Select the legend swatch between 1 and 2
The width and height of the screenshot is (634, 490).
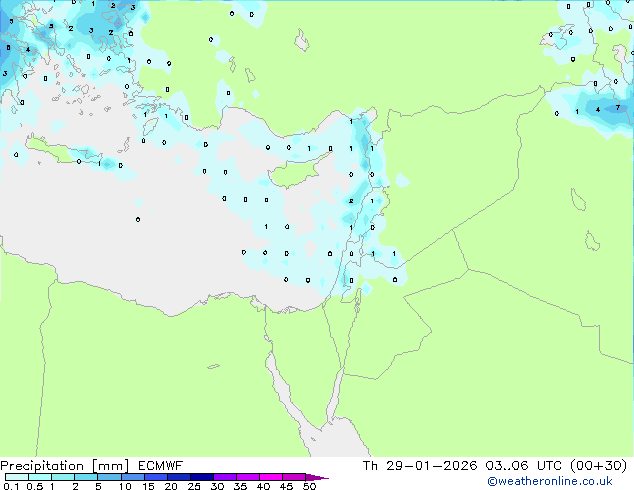[63, 477]
